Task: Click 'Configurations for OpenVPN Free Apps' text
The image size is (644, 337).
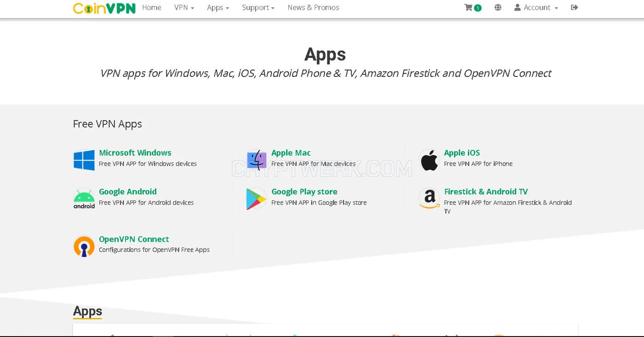Action: [154, 250]
